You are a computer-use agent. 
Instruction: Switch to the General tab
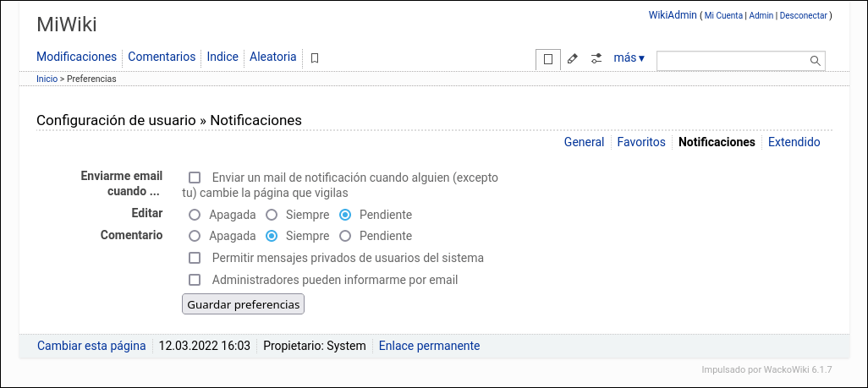584,142
